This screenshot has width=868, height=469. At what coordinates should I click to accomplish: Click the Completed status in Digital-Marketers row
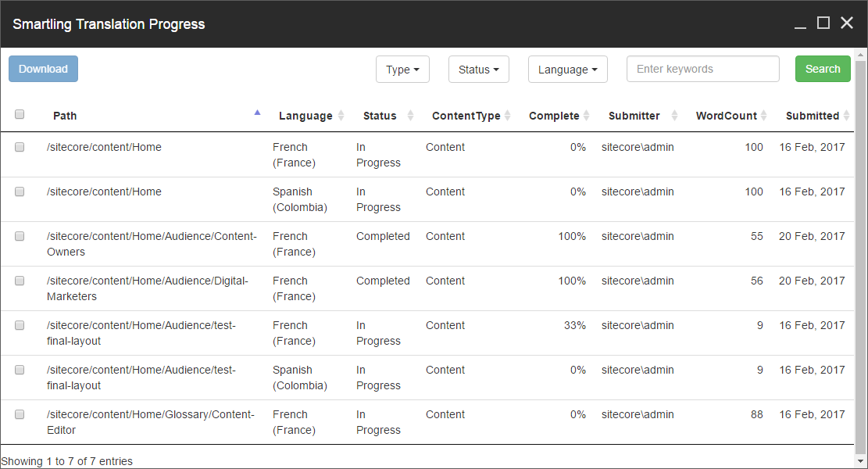pyautogui.click(x=383, y=281)
